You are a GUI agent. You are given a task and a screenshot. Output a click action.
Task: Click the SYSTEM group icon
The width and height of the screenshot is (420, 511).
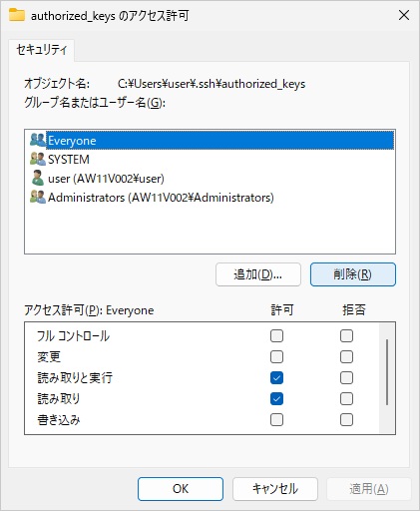coord(38,159)
